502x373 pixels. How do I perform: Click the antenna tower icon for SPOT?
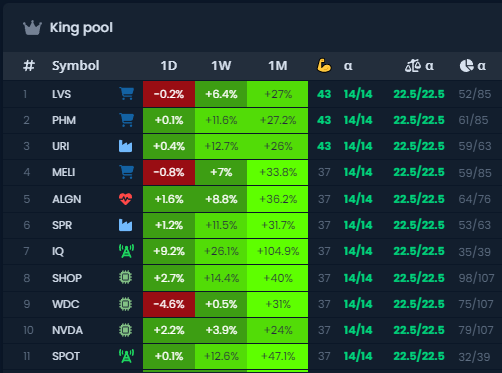tap(126, 356)
